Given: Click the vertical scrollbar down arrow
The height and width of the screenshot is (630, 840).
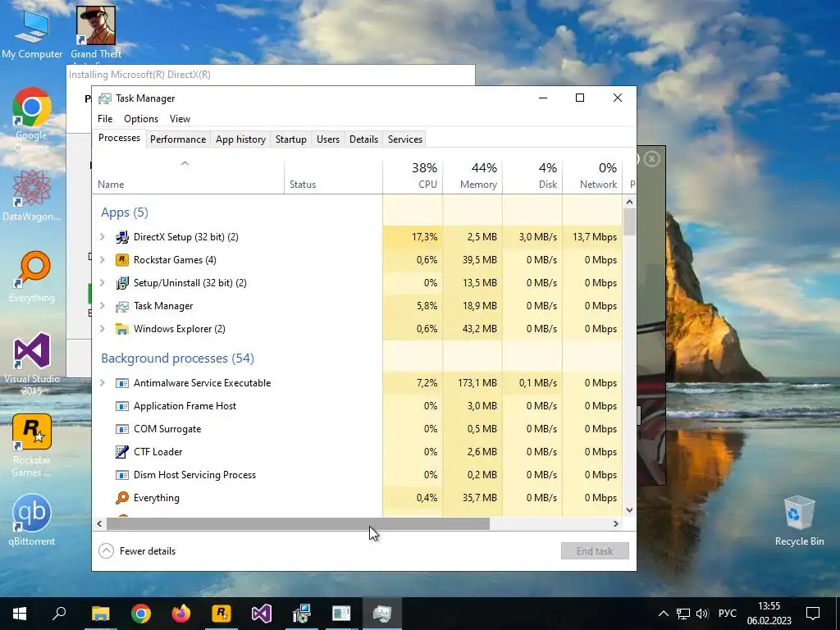Looking at the screenshot, I should (629, 510).
